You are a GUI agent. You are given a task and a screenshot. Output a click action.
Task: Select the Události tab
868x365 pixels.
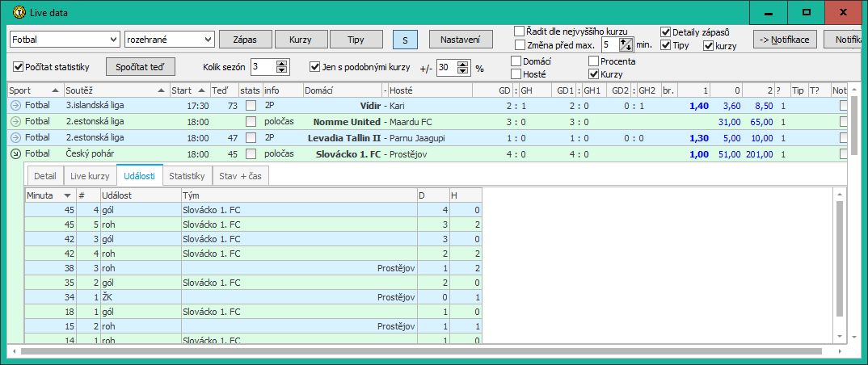click(x=140, y=176)
